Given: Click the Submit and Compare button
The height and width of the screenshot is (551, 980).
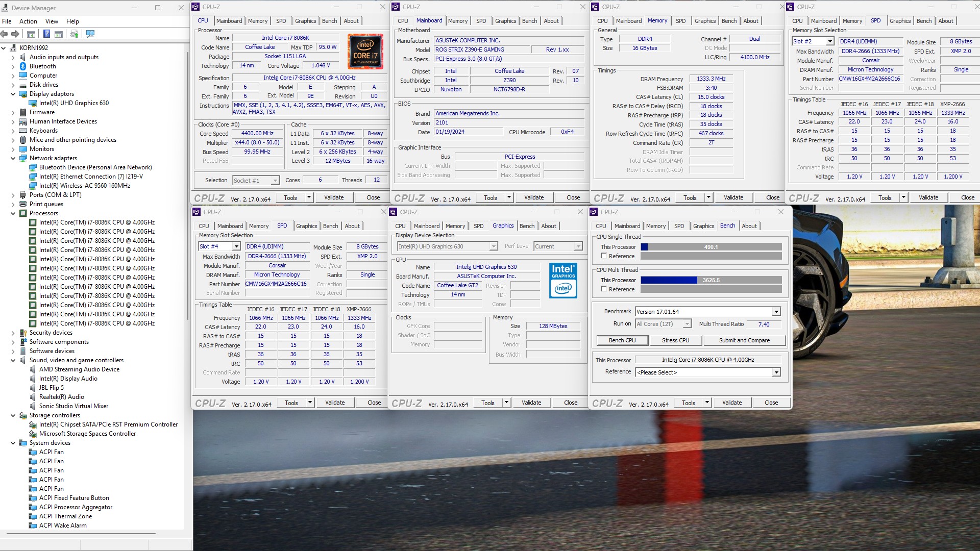Looking at the screenshot, I should 744,340.
